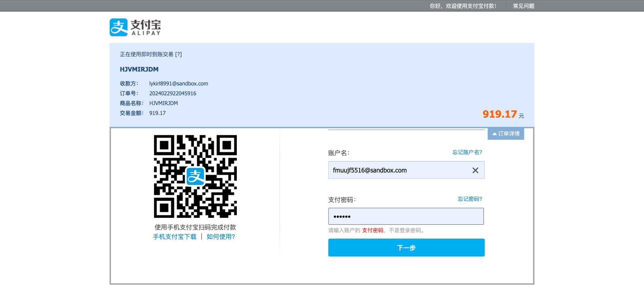The width and height of the screenshot is (644, 293).
Task: Clear the account name with the X icon
Action: (x=475, y=170)
